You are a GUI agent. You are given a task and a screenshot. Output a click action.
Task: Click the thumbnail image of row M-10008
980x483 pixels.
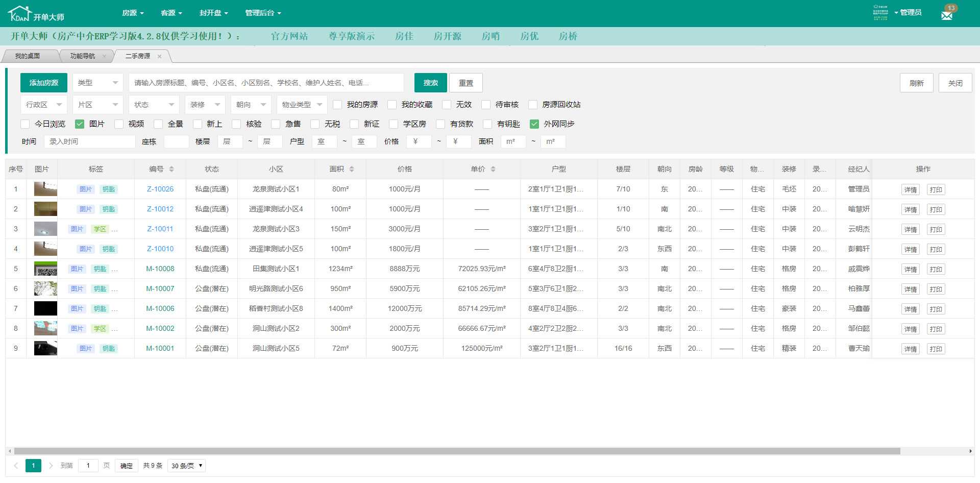point(45,269)
